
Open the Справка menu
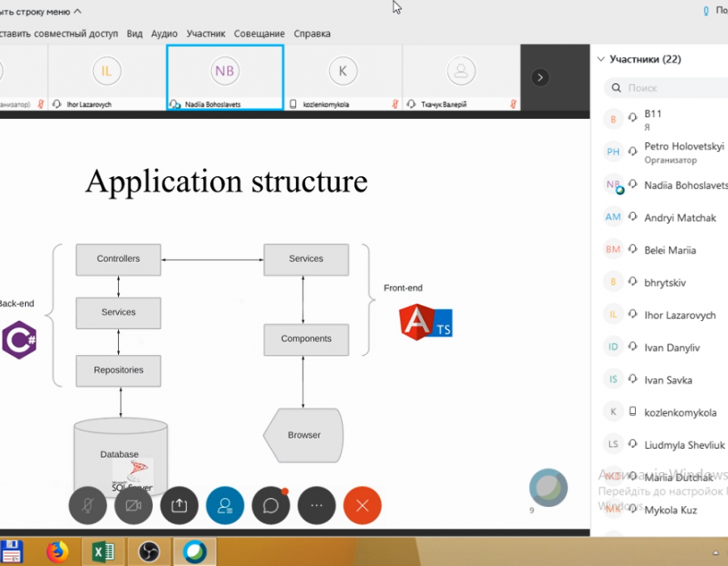pos(311,34)
